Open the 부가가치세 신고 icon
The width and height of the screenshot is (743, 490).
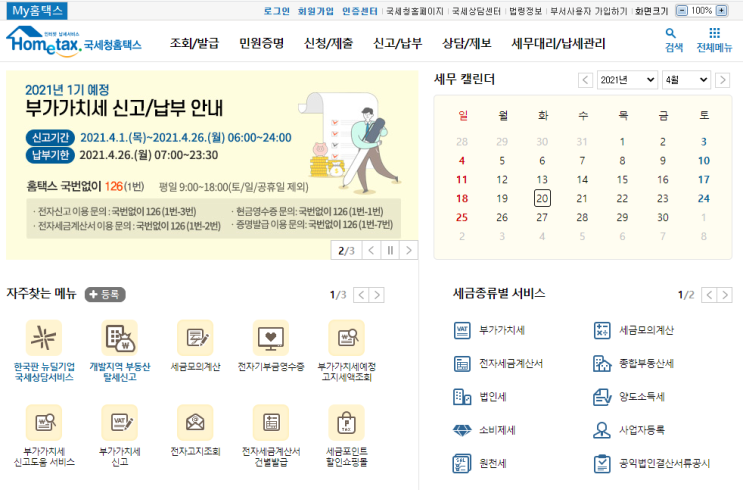[119, 422]
